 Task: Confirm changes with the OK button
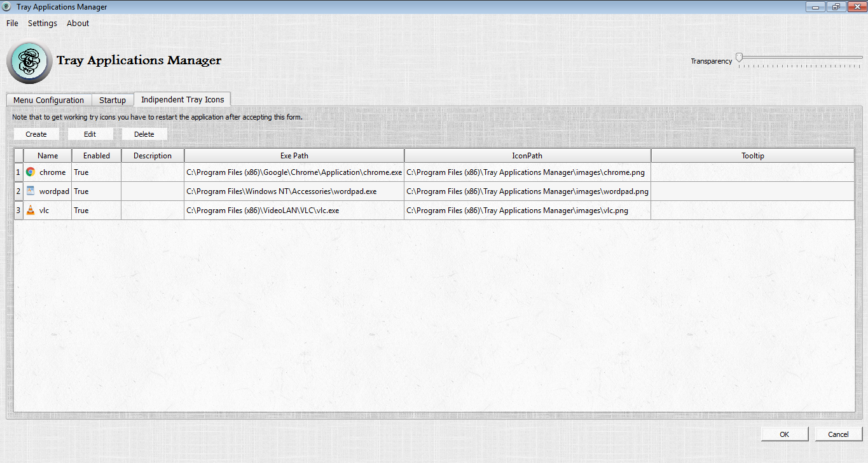coord(784,434)
